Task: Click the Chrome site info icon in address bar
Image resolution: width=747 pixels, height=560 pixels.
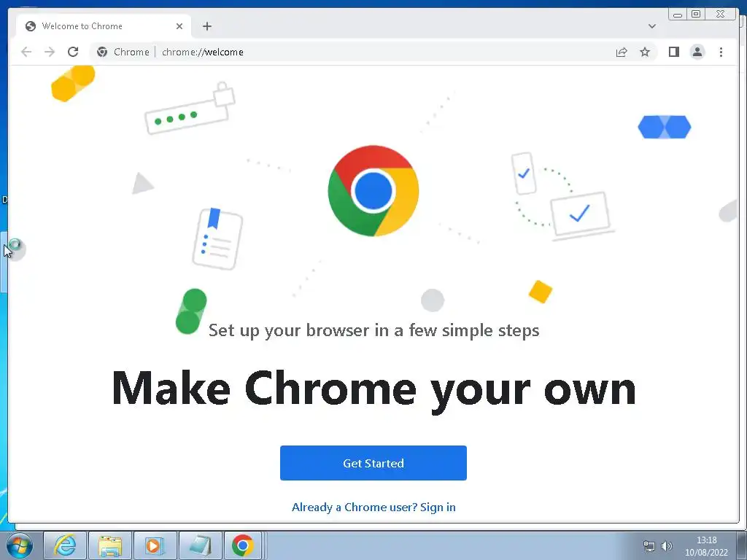Action: pos(102,52)
